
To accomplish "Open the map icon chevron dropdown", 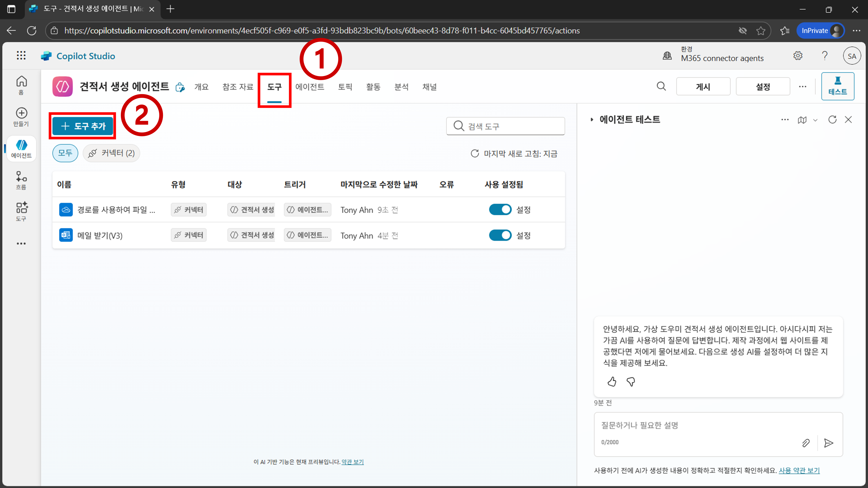I will click(x=815, y=120).
